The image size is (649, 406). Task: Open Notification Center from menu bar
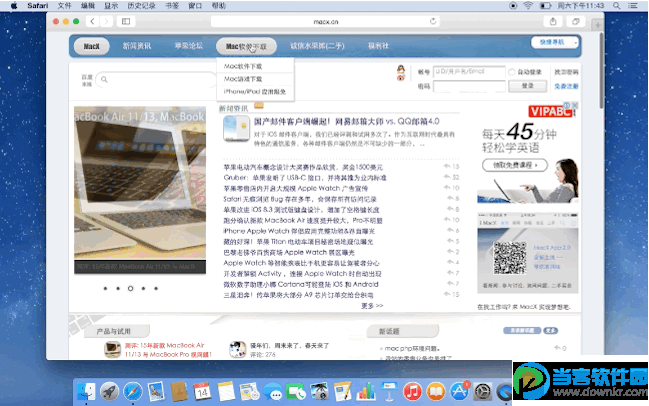coord(633,6)
